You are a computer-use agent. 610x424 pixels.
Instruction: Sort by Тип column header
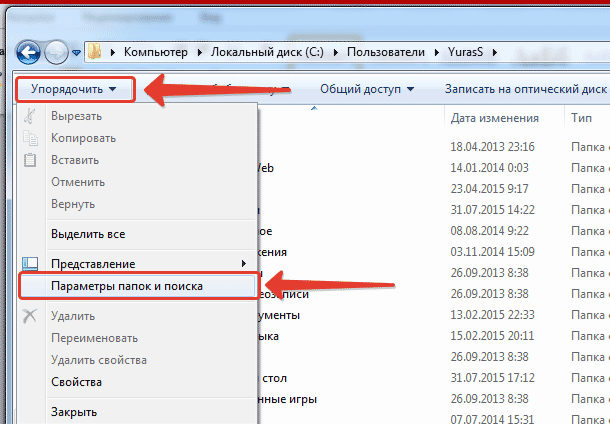[x=581, y=118]
